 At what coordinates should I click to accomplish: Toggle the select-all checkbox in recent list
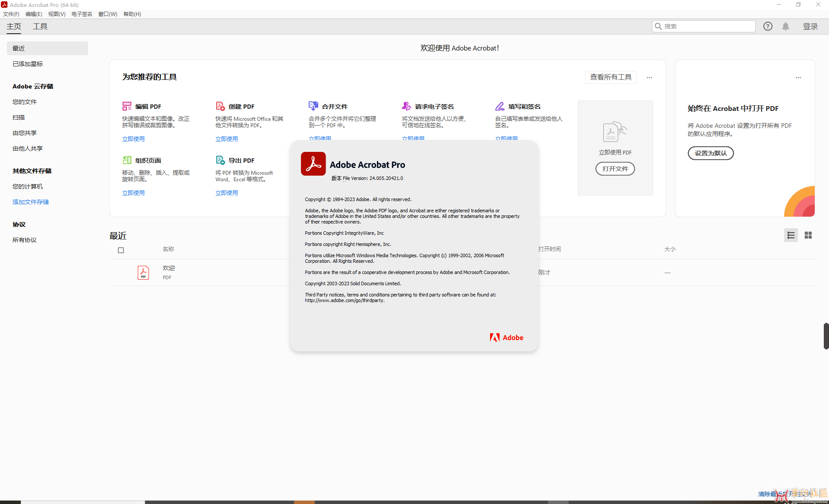(121, 250)
